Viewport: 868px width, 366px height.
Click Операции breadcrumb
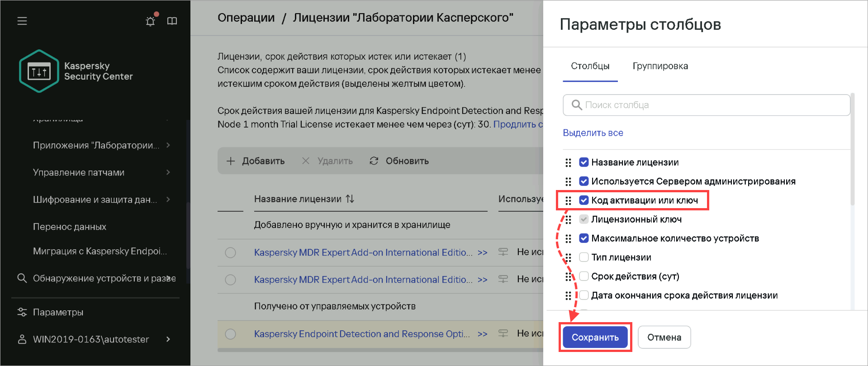click(246, 18)
